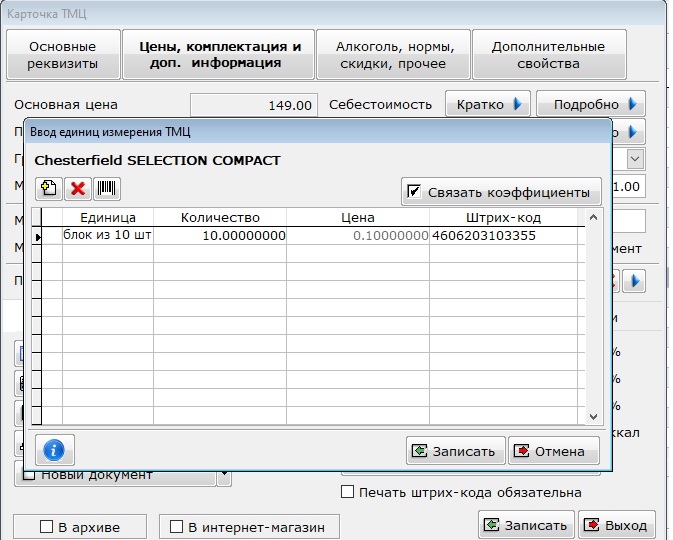Click blue arrow button beside red X in card
This screenshot has height=540, width=673.
[x=634, y=281]
